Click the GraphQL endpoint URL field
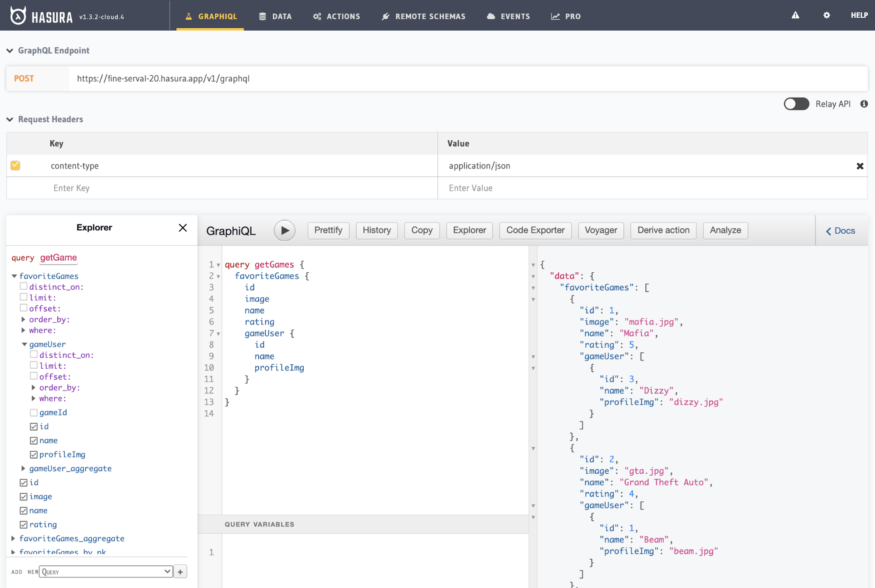Screen dimensions: 875x588 click(x=468, y=79)
